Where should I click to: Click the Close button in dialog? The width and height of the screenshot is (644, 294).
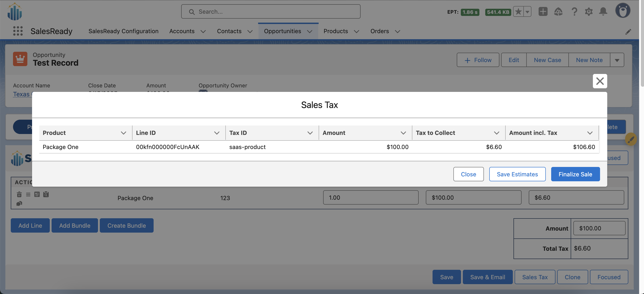468,174
